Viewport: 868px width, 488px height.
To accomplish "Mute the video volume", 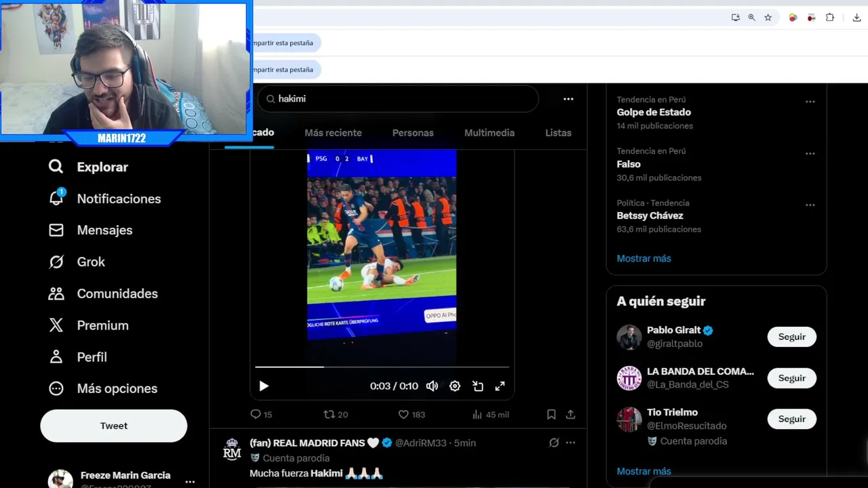I will tap(432, 386).
